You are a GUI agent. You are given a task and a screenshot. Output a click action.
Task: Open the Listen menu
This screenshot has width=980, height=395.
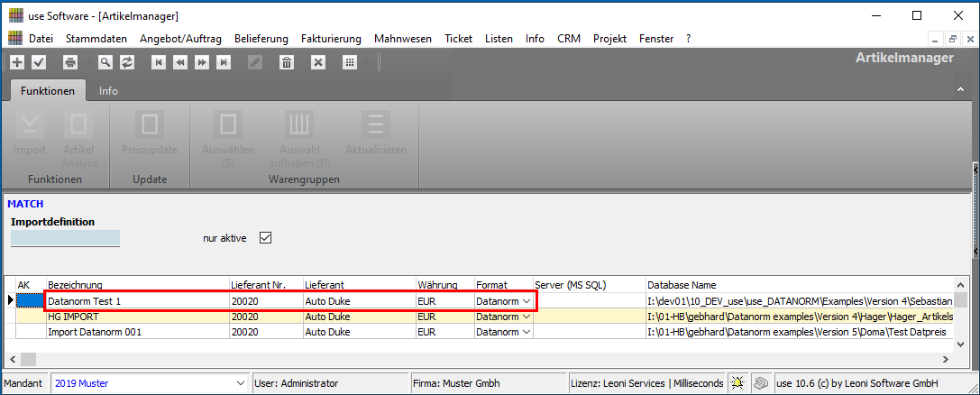click(x=499, y=39)
